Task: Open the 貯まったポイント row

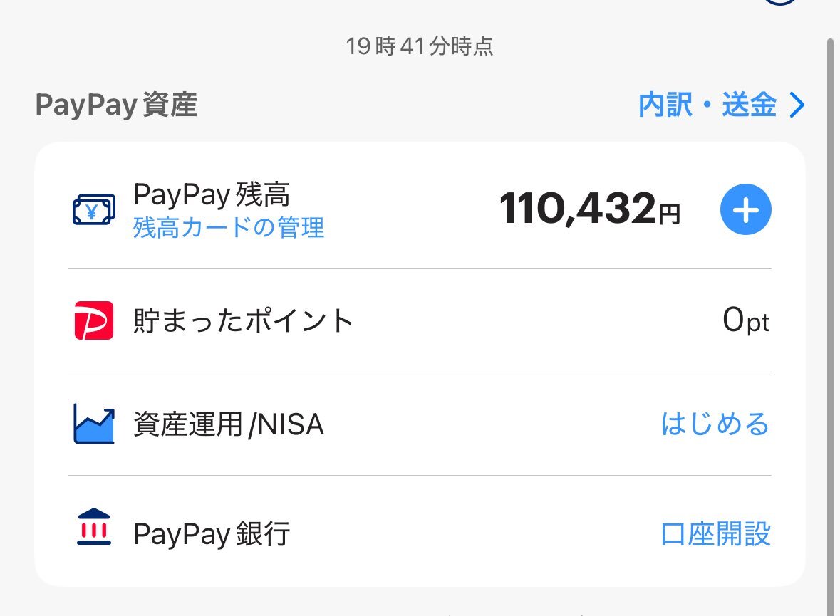Action: pos(243,321)
